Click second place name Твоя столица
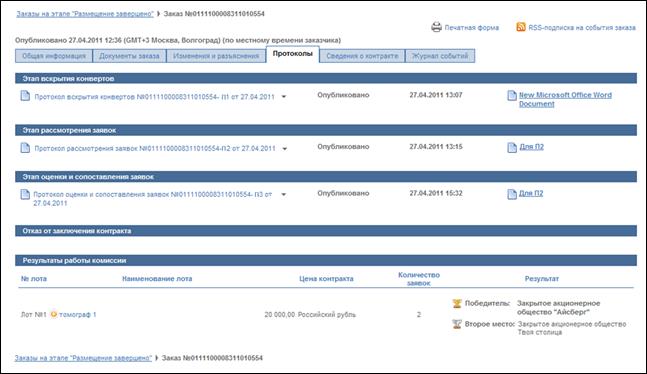Screen dimensions: 647x374 pos(540,332)
